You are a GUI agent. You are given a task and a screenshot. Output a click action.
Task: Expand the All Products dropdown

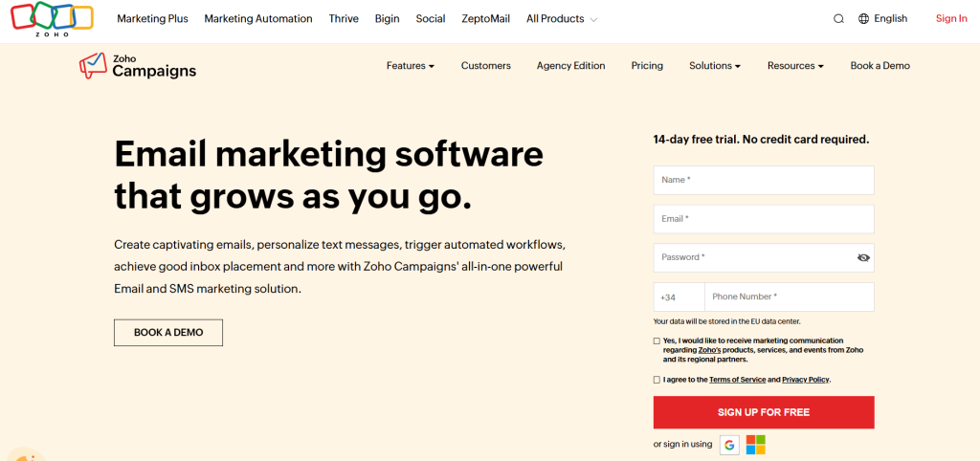pyautogui.click(x=562, y=19)
